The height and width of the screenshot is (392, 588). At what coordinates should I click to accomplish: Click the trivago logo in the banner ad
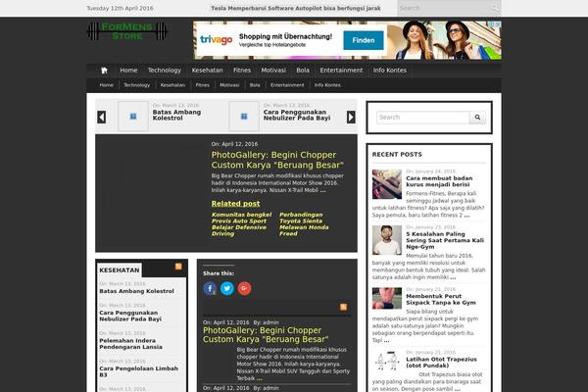pyautogui.click(x=216, y=39)
